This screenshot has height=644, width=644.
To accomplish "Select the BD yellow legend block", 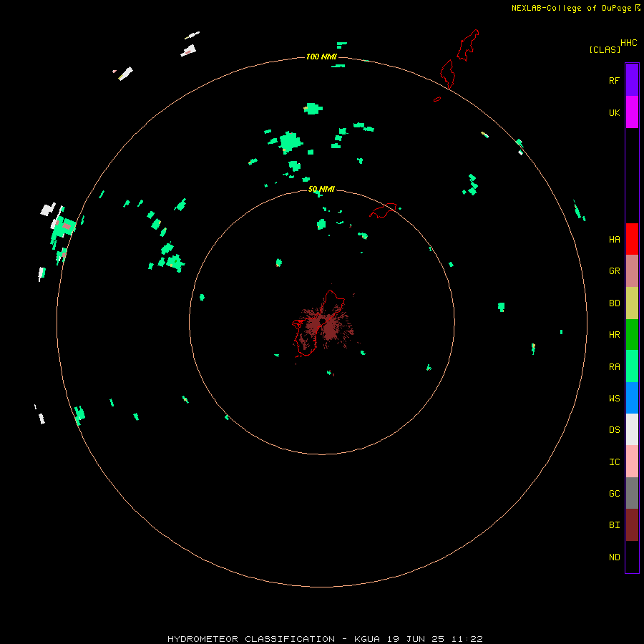I will [x=632, y=303].
